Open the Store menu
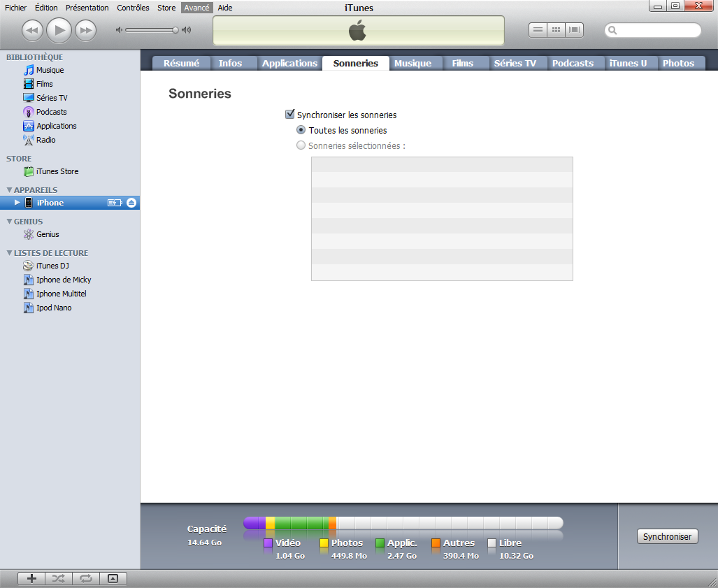This screenshot has width=718, height=588. click(x=166, y=8)
